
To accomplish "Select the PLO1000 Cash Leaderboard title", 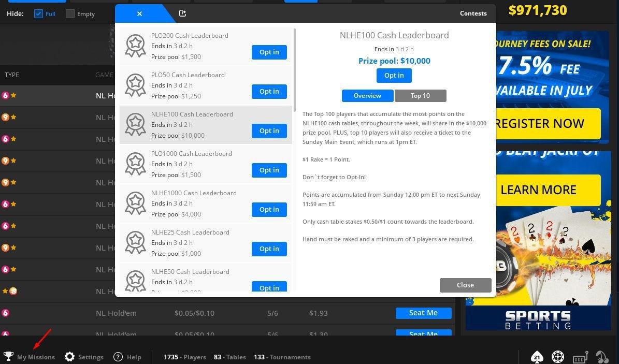I will (x=192, y=154).
